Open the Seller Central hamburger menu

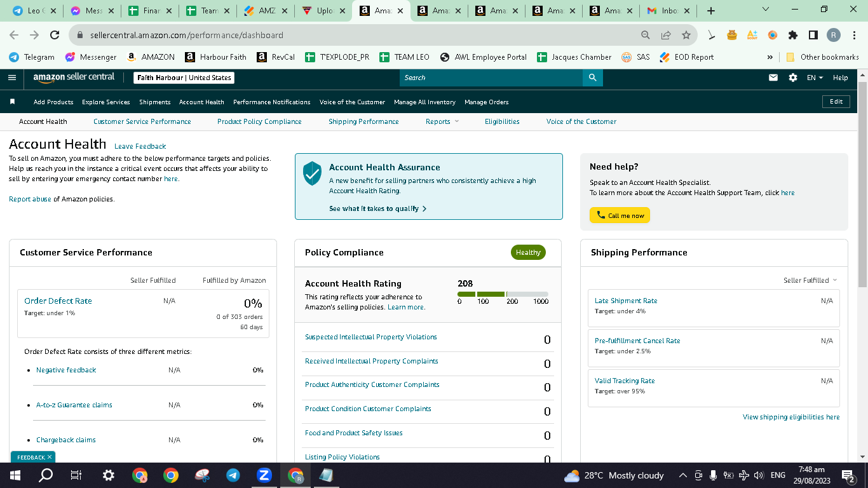12,78
